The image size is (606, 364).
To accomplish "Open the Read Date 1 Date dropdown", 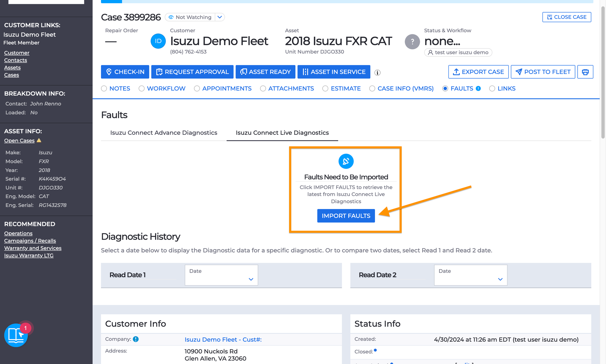I will [221, 275].
